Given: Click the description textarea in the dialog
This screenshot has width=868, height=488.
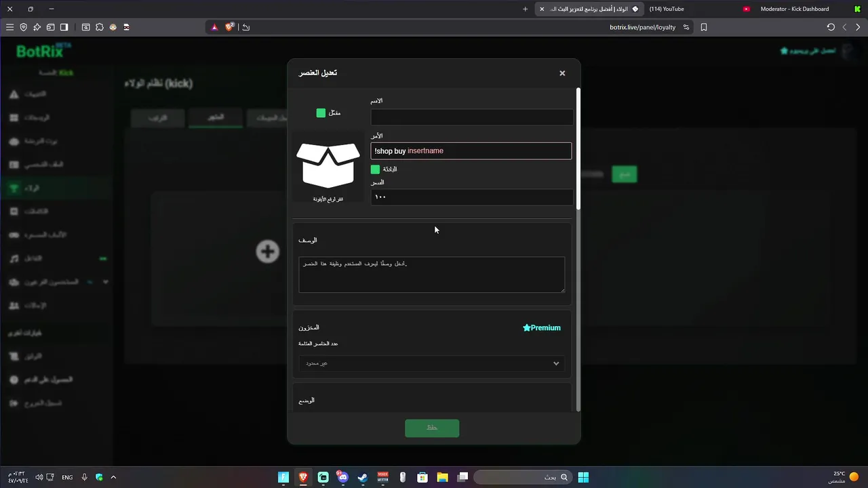Looking at the screenshot, I should point(431,274).
